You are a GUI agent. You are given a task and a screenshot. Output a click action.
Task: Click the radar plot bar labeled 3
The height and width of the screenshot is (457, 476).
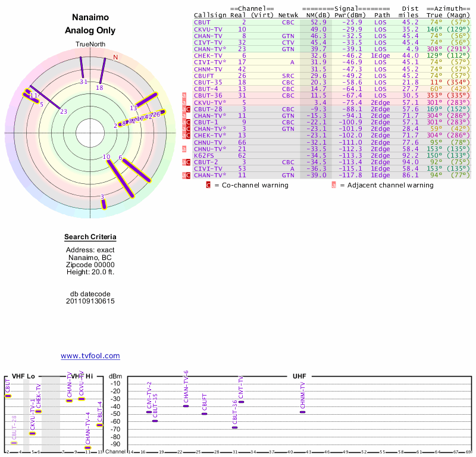click(104, 204)
